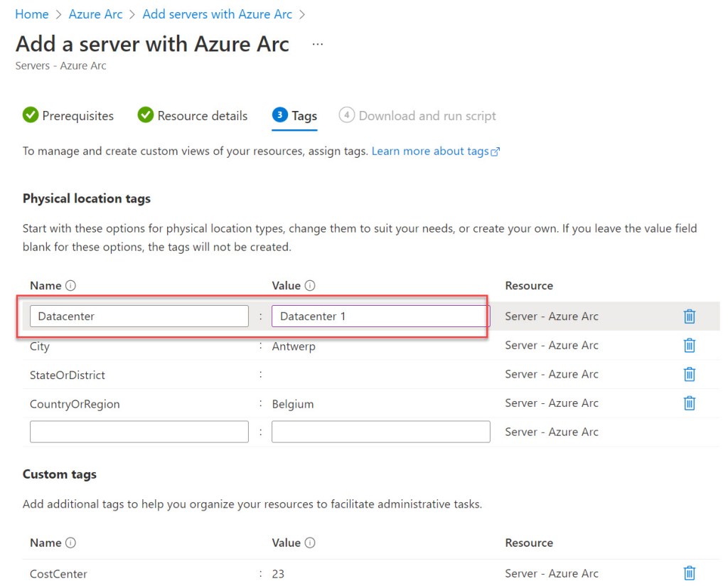Show info for Custom tags Value column
Screen dimensions: 728x586
pyautogui.click(x=310, y=543)
